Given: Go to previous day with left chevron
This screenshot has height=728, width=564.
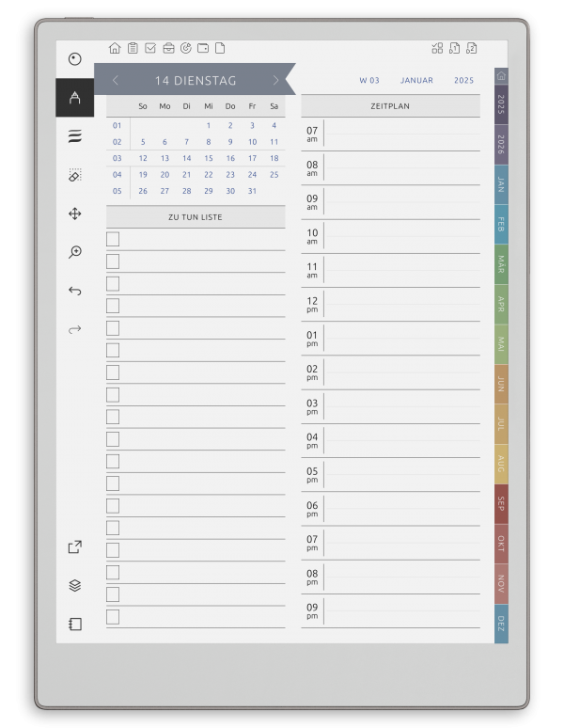Looking at the screenshot, I should [116, 80].
